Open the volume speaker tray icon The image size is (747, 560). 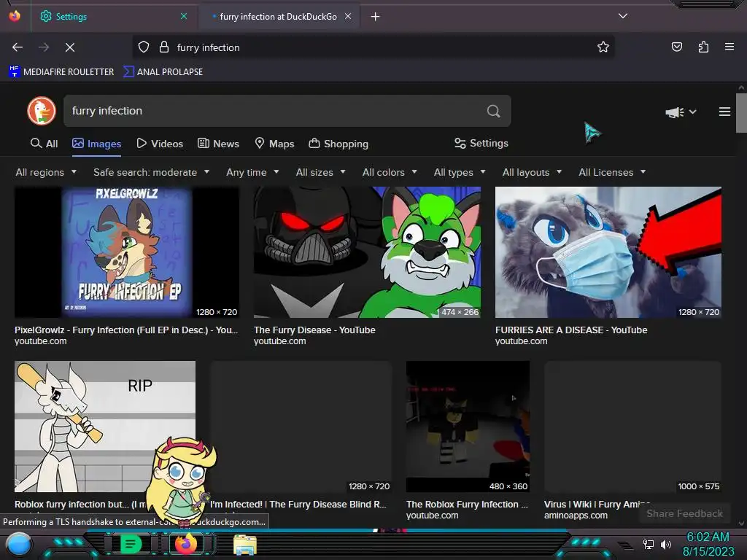tap(665, 544)
